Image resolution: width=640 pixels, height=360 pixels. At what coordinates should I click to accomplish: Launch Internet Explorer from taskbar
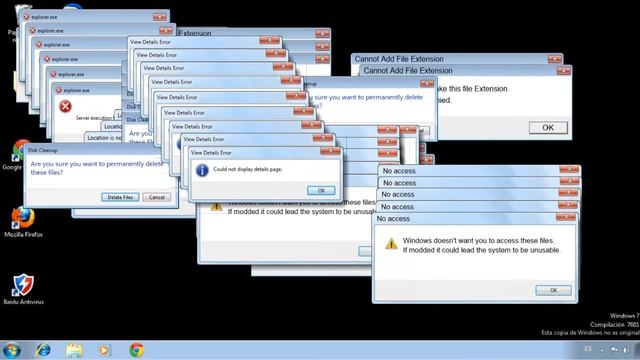click(43, 350)
